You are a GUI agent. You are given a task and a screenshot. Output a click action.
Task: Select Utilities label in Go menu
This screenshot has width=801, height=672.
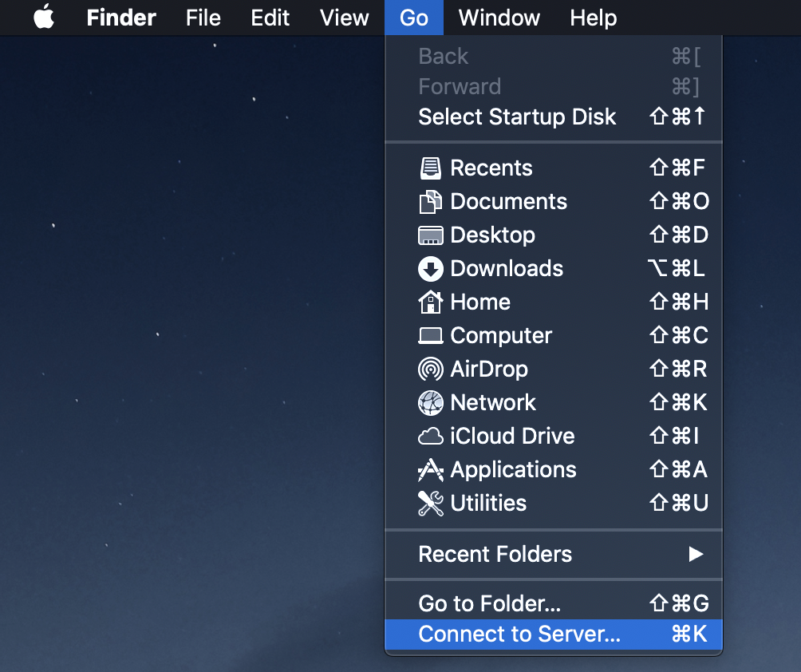(488, 504)
